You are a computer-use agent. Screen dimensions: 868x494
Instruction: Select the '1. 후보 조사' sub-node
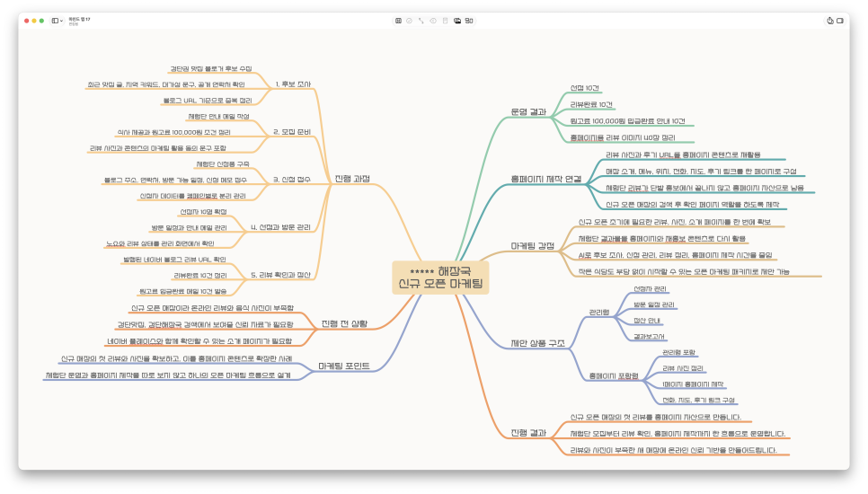pyautogui.click(x=294, y=84)
